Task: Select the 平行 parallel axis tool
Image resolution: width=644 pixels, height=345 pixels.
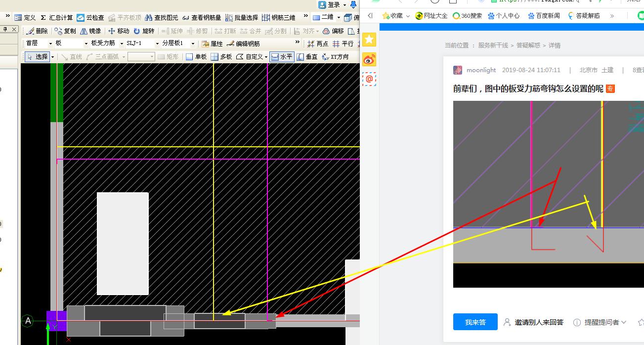Action: pyautogui.click(x=343, y=43)
